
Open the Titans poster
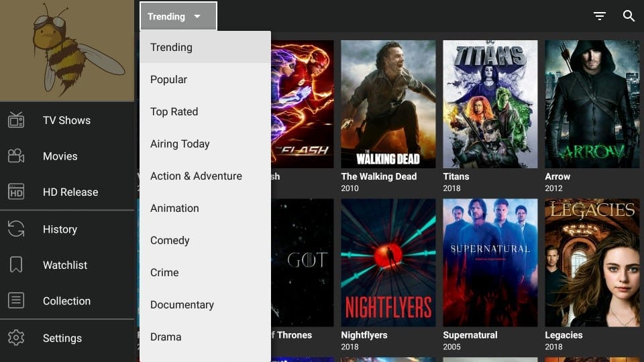[490, 104]
